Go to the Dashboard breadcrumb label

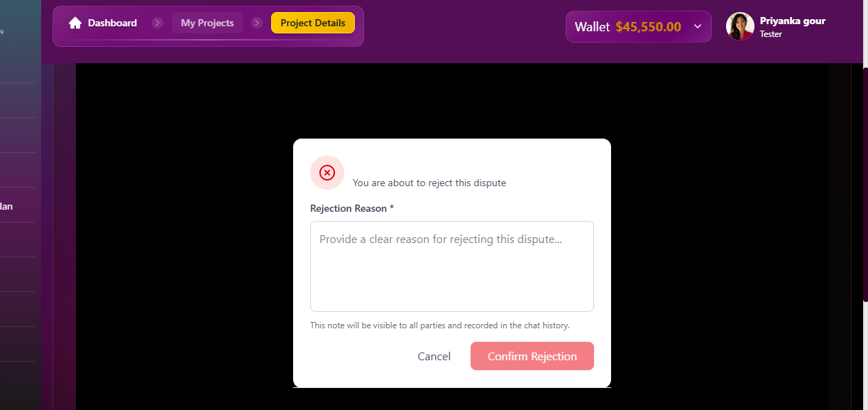[112, 23]
